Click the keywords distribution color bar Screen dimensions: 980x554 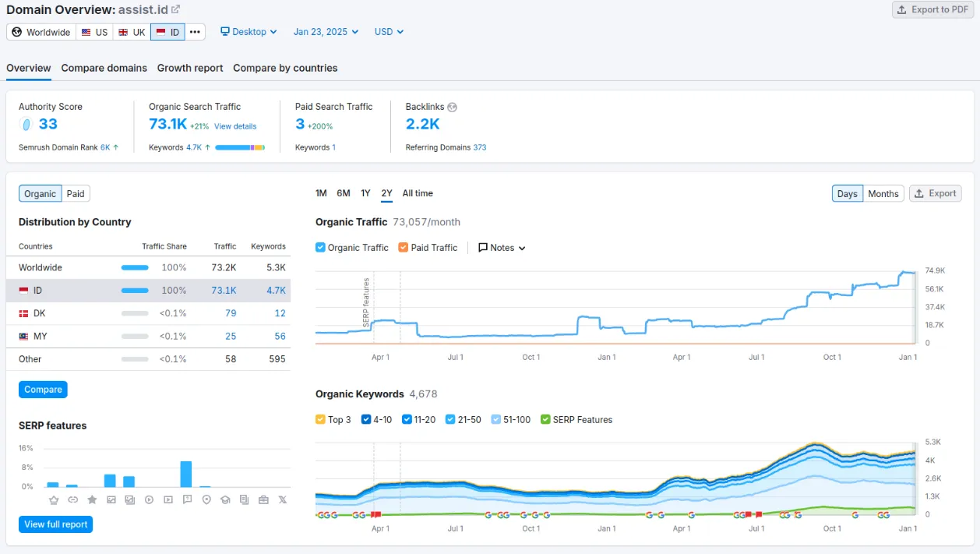240,147
